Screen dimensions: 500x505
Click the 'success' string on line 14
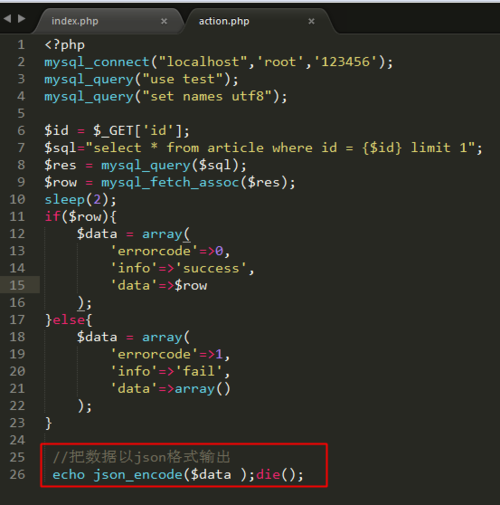(x=211, y=268)
